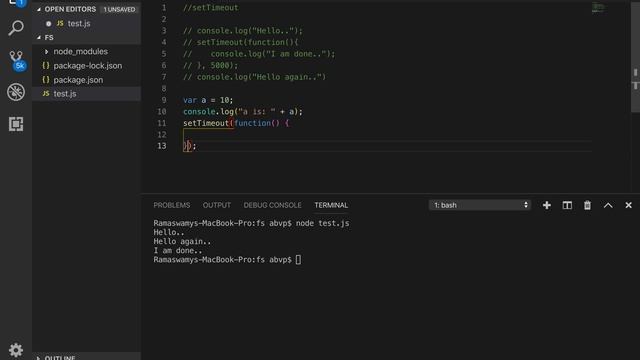Click 'Hello again..' terminal output
The width and height of the screenshot is (640, 360).
click(182, 242)
